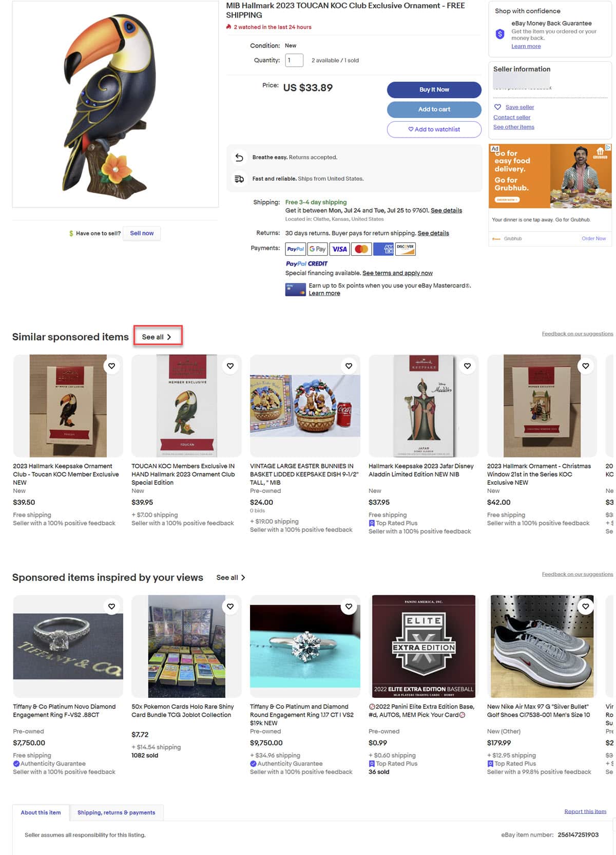Favorite the Toucan KOC Member Exclusive item
This screenshot has height=855, width=616.
111,366
